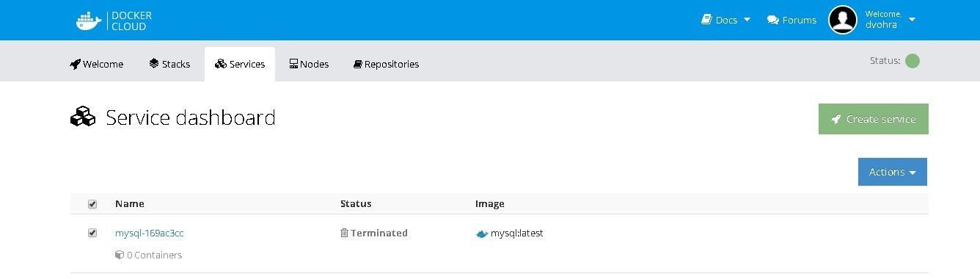Open the mysql-169ac3cc service link

point(150,233)
